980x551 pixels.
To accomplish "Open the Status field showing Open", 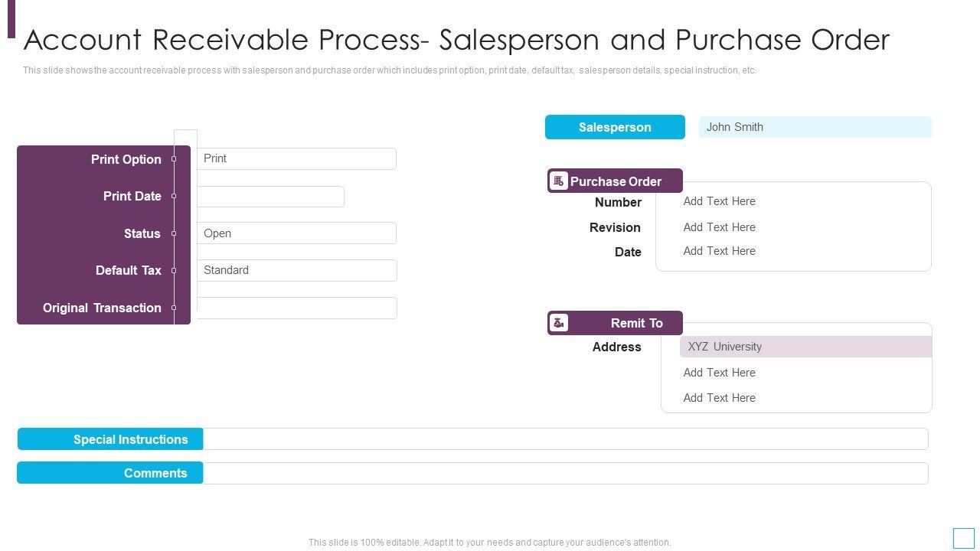I will [x=296, y=233].
